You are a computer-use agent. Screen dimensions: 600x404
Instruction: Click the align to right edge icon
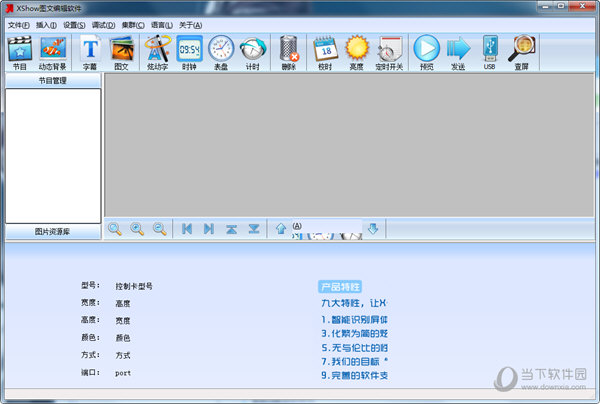point(209,229)
